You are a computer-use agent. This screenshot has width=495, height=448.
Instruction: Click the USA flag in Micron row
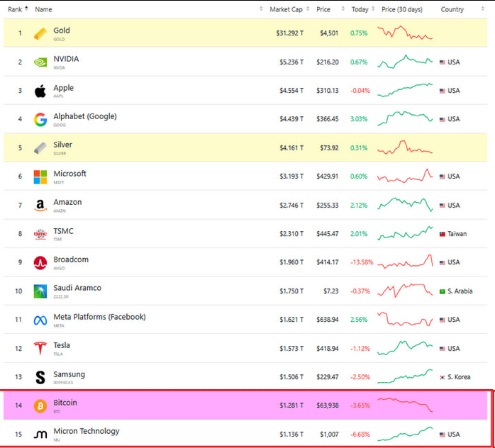pos(442,435)
